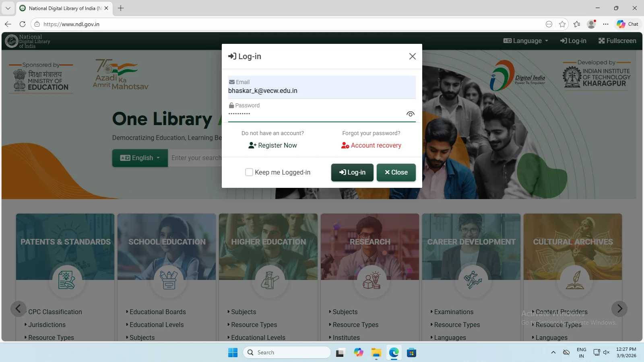Click the National Digital Library logo
Image resolution: width=644 pixels, height=362 pixels.
[x=27, y=41]
